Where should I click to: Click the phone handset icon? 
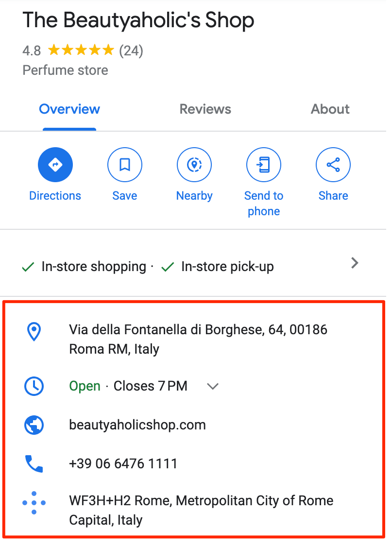(x=34, y=463)
